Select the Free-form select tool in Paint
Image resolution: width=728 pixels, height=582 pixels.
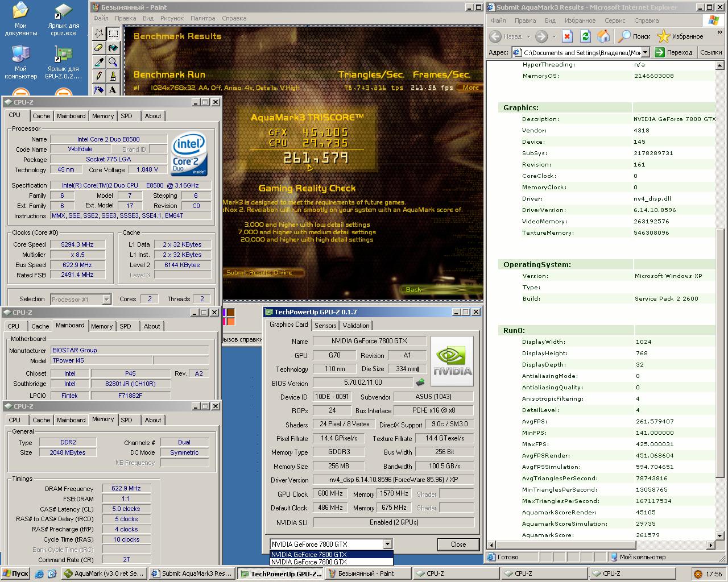(x=99, y=34)
